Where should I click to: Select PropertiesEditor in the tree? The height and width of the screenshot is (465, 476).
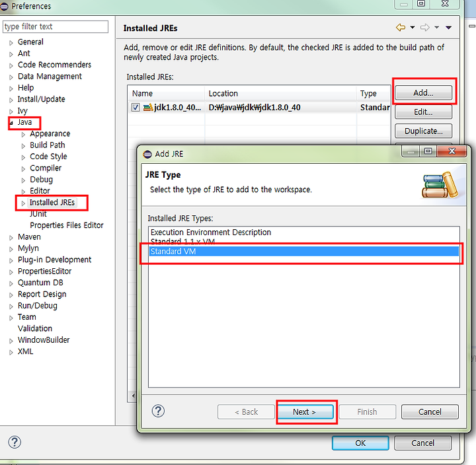(45, 271)
